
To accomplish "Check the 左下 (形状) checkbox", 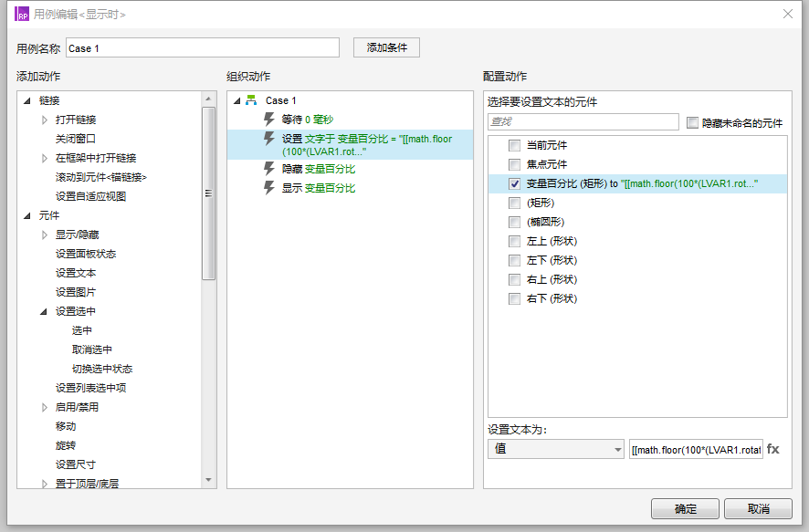I will [514, 260].
